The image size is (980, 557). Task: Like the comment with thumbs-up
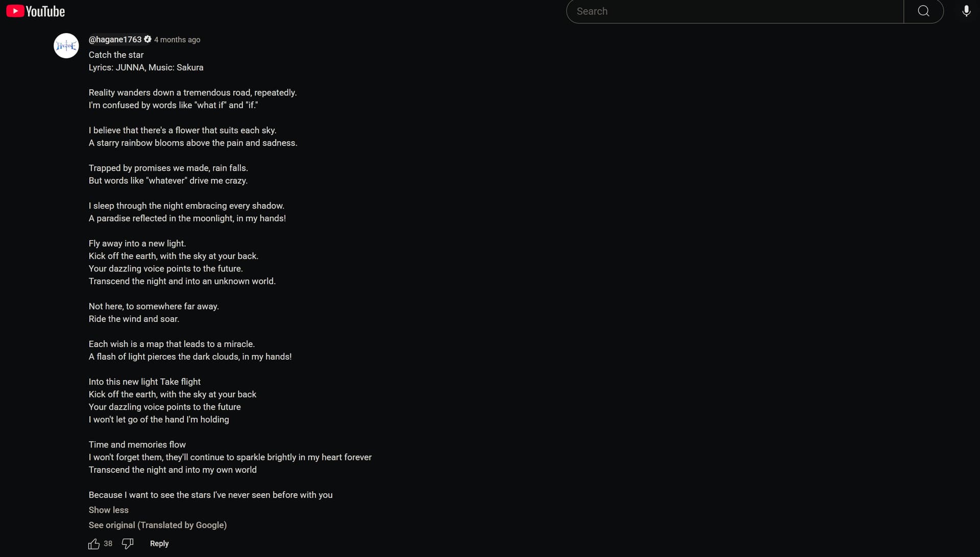click(x=94, y=544)
